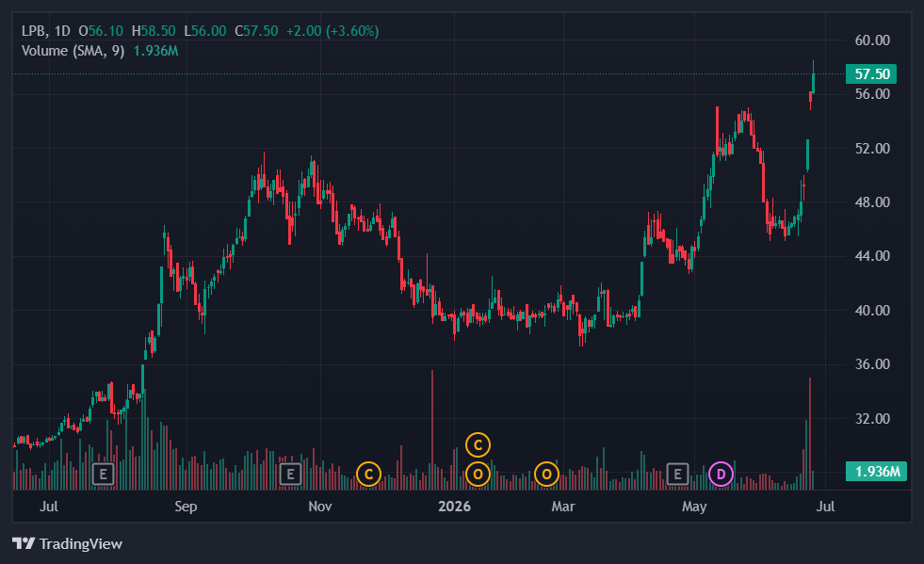924x564 pixels.
Task: Click the 40.00 price axis label
Action: click(x=872, y=311)
